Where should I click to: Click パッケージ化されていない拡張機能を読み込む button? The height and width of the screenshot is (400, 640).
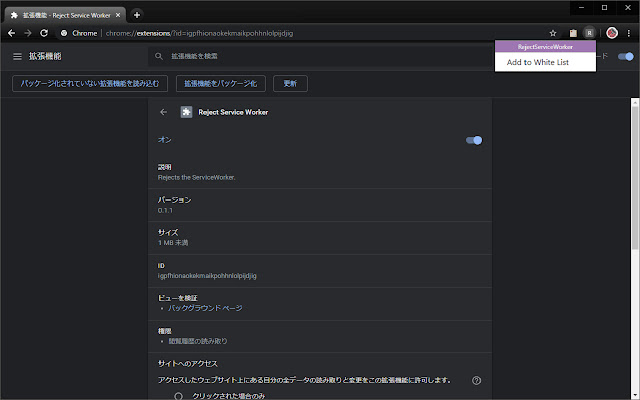(x=90, y=84)
